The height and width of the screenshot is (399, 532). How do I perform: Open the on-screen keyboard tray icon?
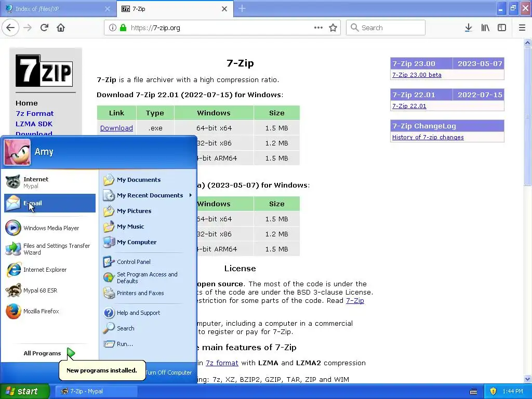click(473, 392)
